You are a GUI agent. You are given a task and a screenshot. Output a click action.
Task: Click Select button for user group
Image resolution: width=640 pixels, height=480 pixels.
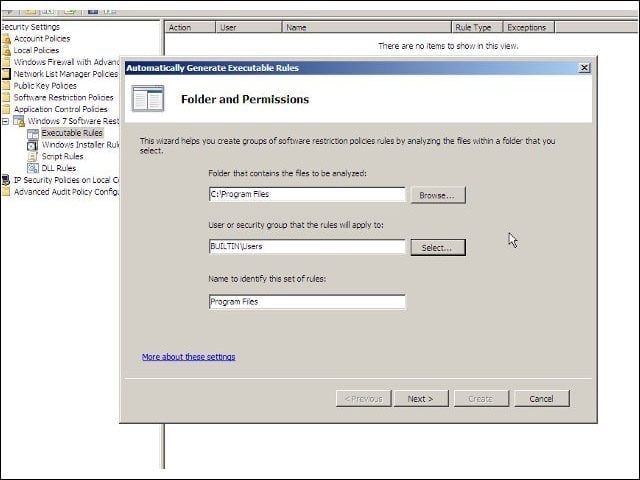[438, 248]
